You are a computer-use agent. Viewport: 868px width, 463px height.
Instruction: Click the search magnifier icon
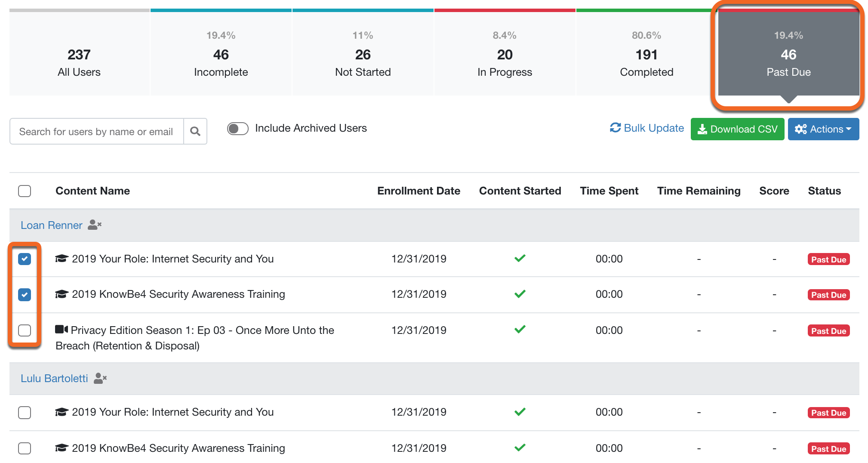click(196, 131)
